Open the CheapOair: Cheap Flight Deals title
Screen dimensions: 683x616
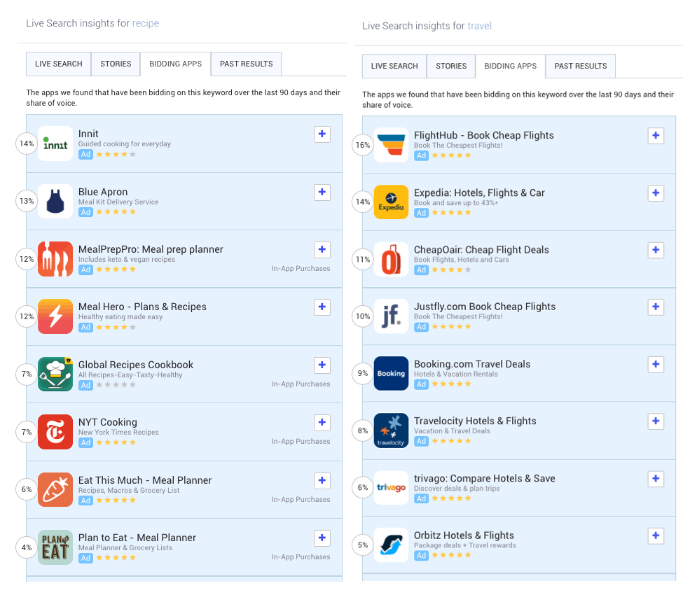[x=481, y=250]
